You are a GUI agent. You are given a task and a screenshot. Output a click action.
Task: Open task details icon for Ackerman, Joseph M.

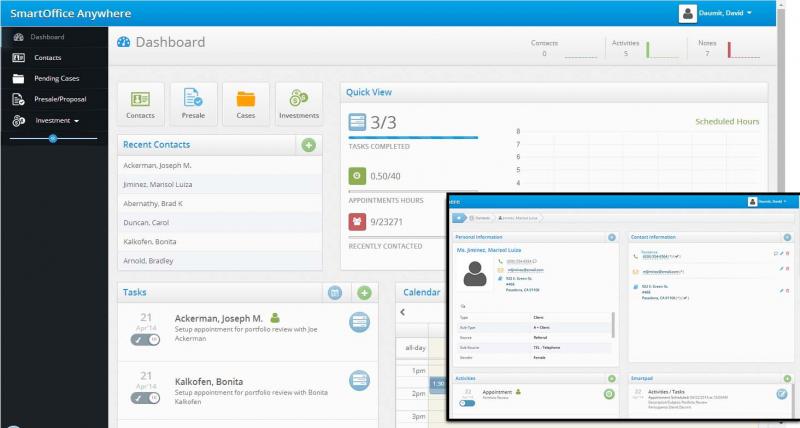(359, 322)
